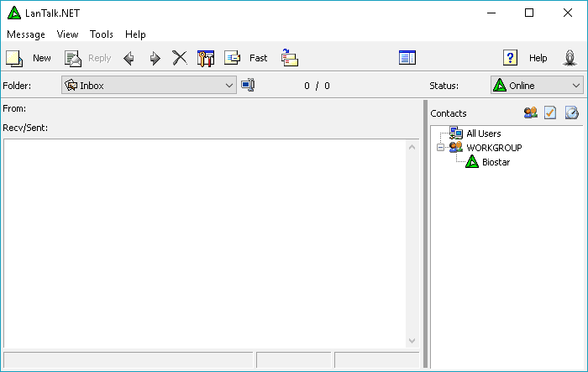Viewport: 588px width, 372px height.
Task: Select WORKGROUP group in contacts
Action: coord(494,148)
